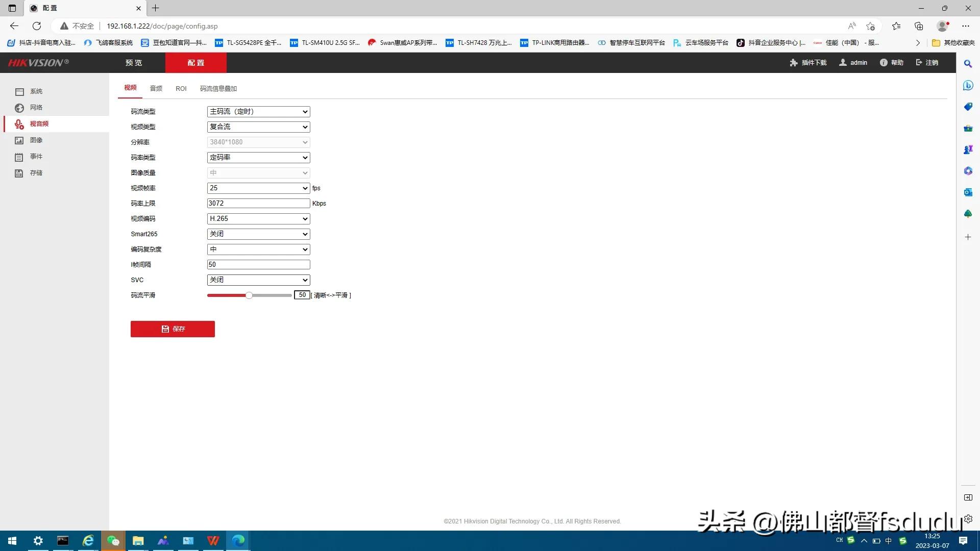Open the 视频帧率 frame rate dropdown
The image size is (980, 551).
tap(258, 188)
